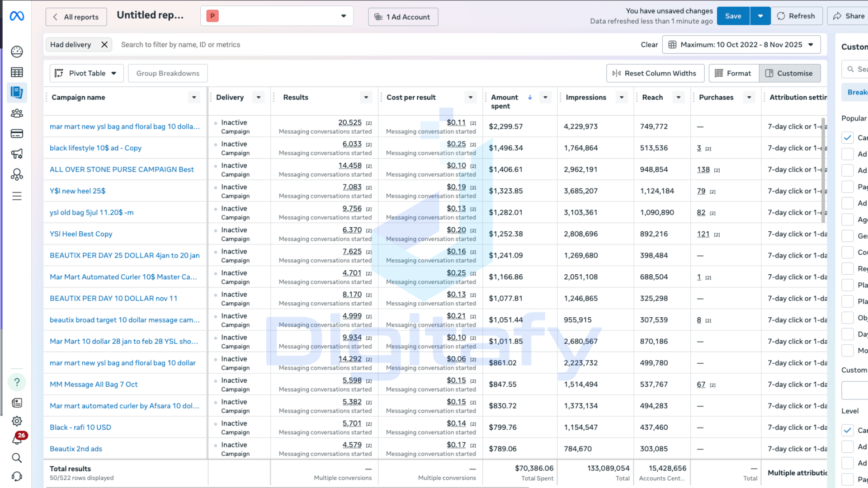Click Amount spent sort arrow
Viewport: 868px width, 488px height.
coord(530,97)
